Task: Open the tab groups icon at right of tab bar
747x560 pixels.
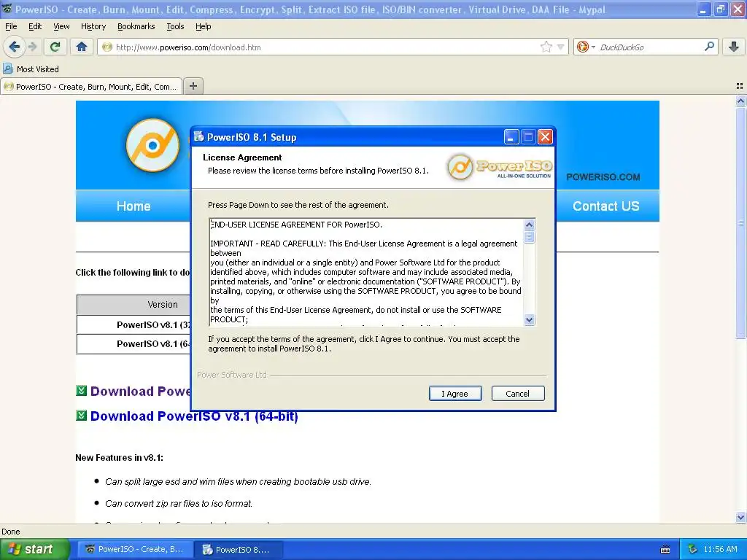Action: point(740,86)
